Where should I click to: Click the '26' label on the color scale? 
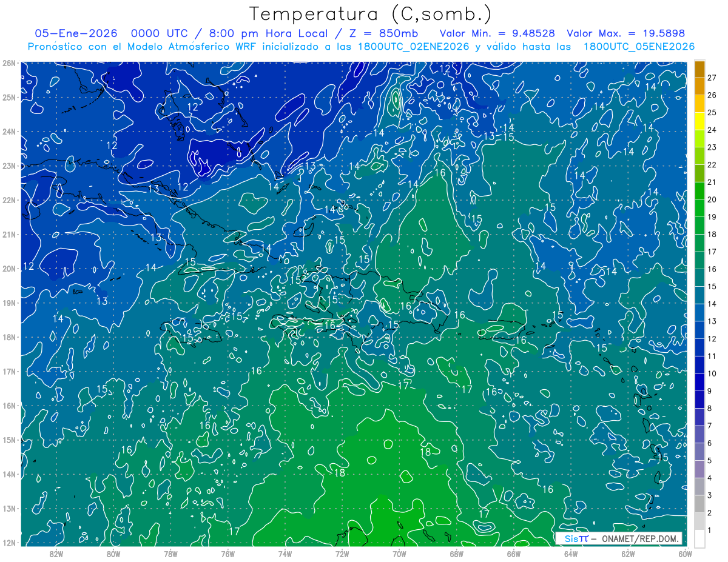tap(712, 95)
